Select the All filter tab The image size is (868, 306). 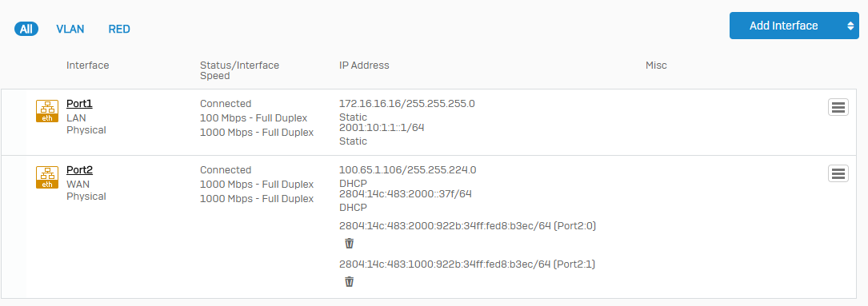(26, 29)
